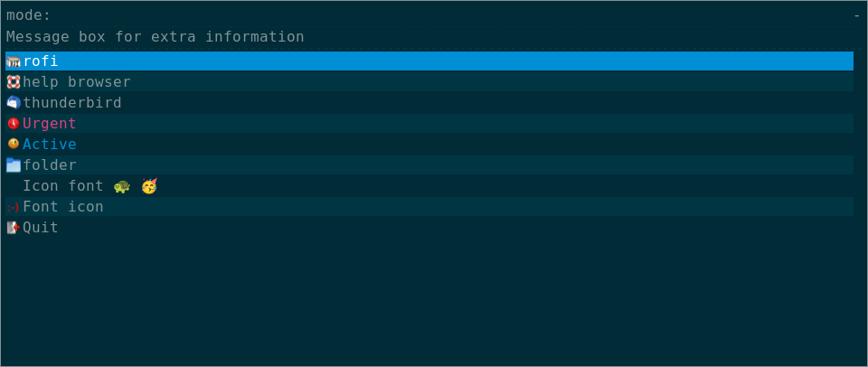Click the smiley face Active icon
868x367 pixels.
click(14, 144)
